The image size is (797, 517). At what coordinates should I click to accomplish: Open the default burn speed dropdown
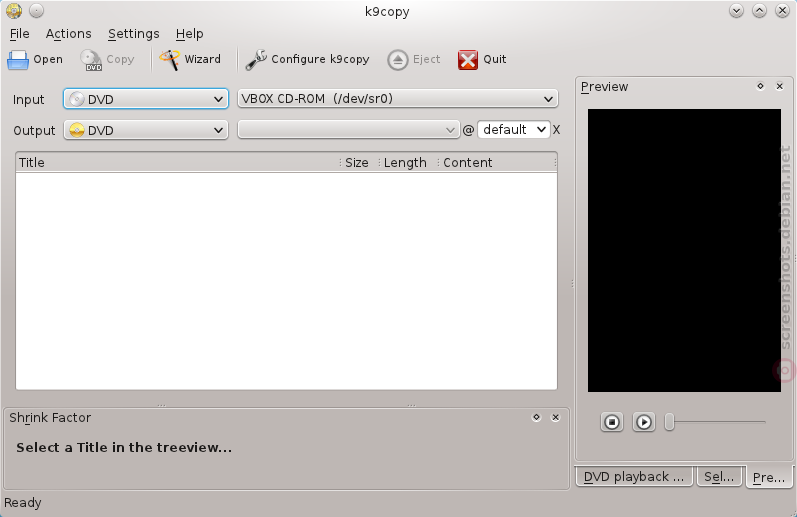tap(513, 130)
